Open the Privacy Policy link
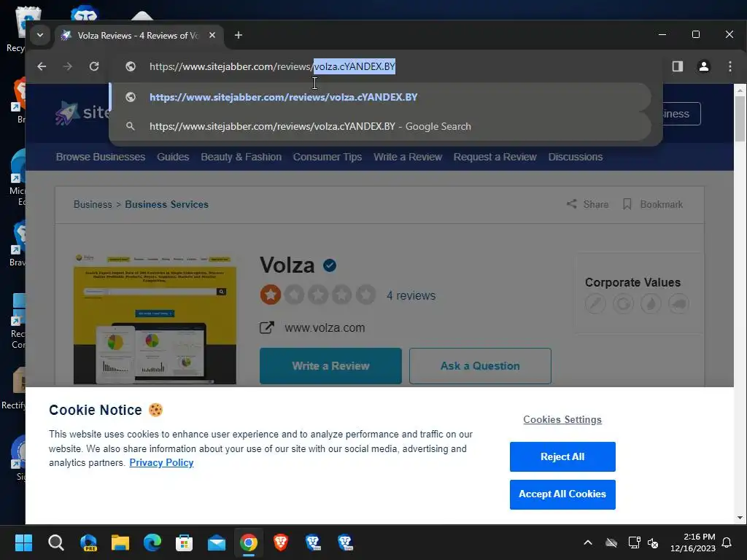747x560 pixels. coord(161,463)
